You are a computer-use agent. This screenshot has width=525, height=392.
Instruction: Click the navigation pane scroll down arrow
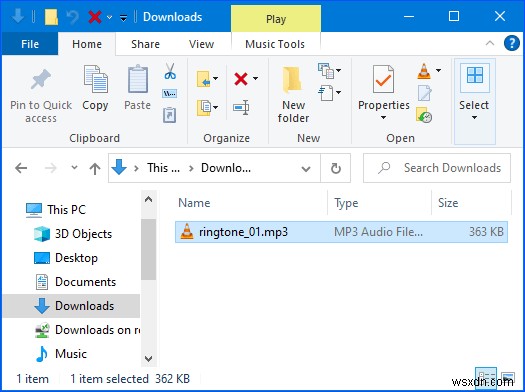click(148, 359)
